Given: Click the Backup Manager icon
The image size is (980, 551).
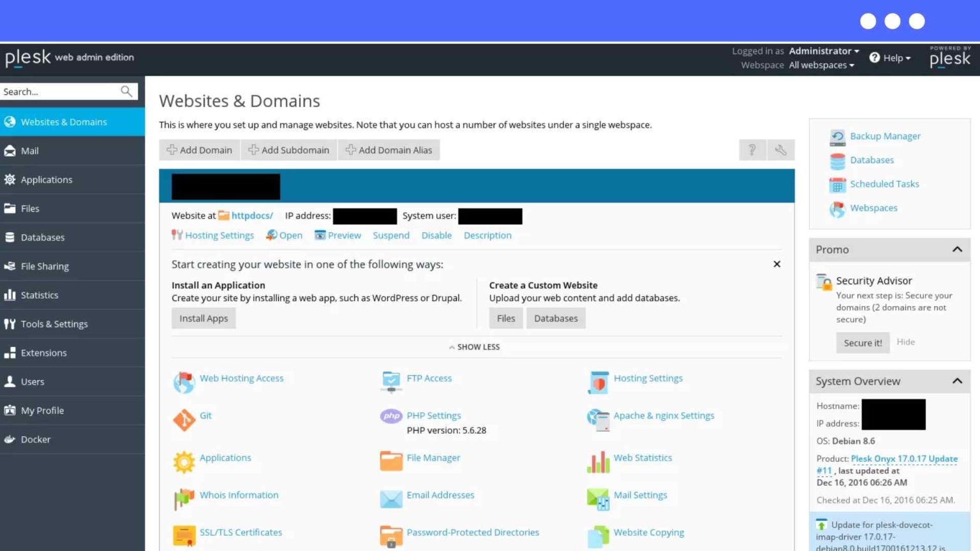Looking at the screenshot, I should pyautogui.click(x=837, y=137).
